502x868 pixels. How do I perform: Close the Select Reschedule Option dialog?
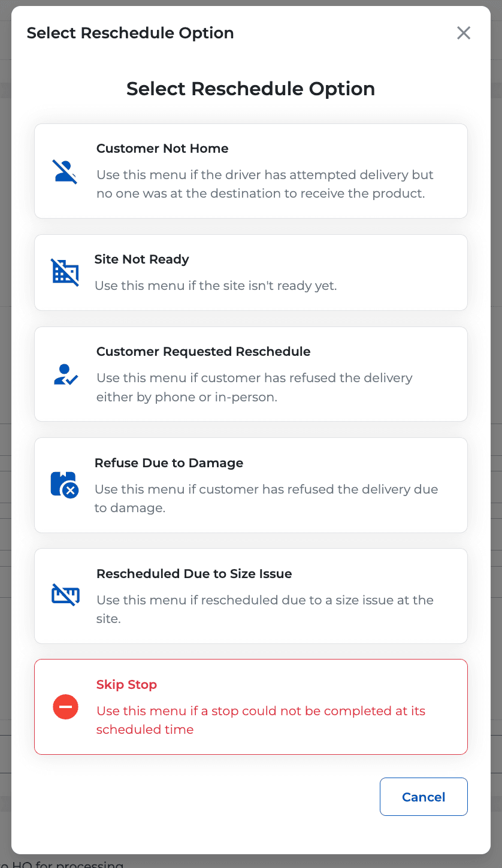click(x=464, y=33)
